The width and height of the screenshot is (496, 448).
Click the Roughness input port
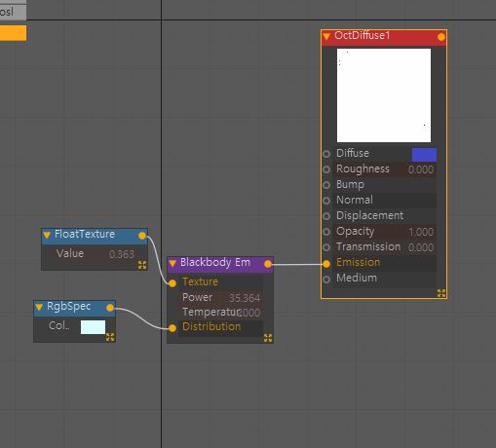point(326,169)
